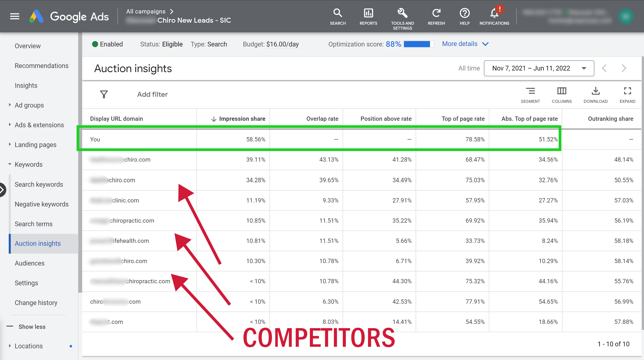The width and height of the screenshot is (644, 360).
Task: Click Show less in sidebar
Action: [x=32, y=327]
